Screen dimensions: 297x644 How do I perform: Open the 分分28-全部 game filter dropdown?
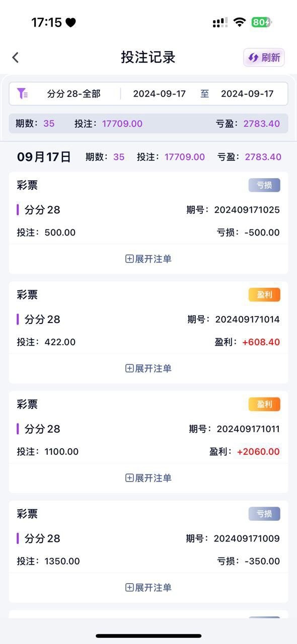[74, 94]
